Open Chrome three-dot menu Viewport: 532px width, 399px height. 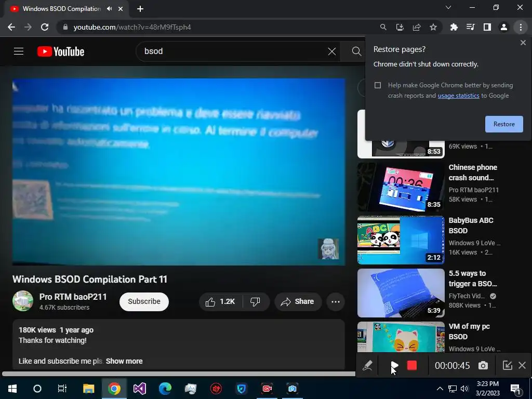point(521,27)
